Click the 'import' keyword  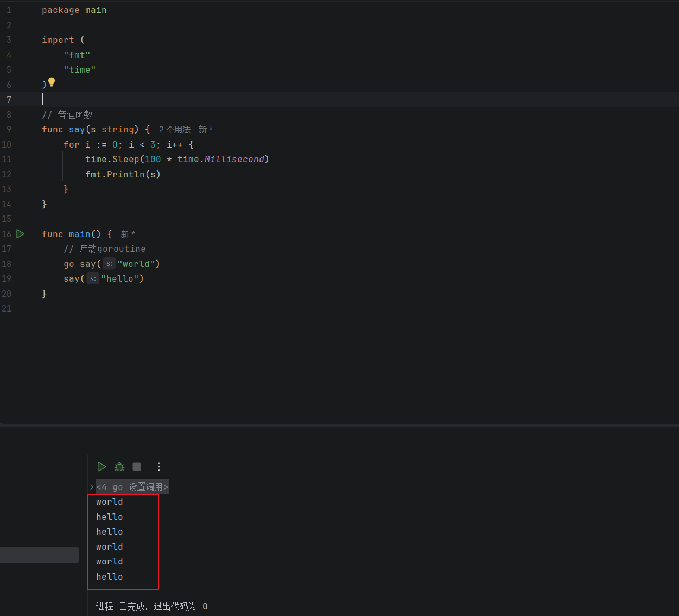point(58,40)
